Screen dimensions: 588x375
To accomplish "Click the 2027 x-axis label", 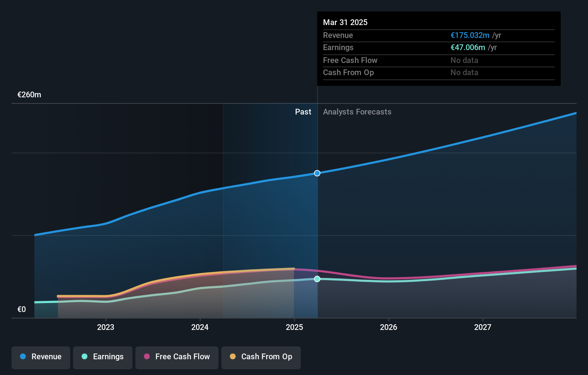I will click(x=483, y=327).
